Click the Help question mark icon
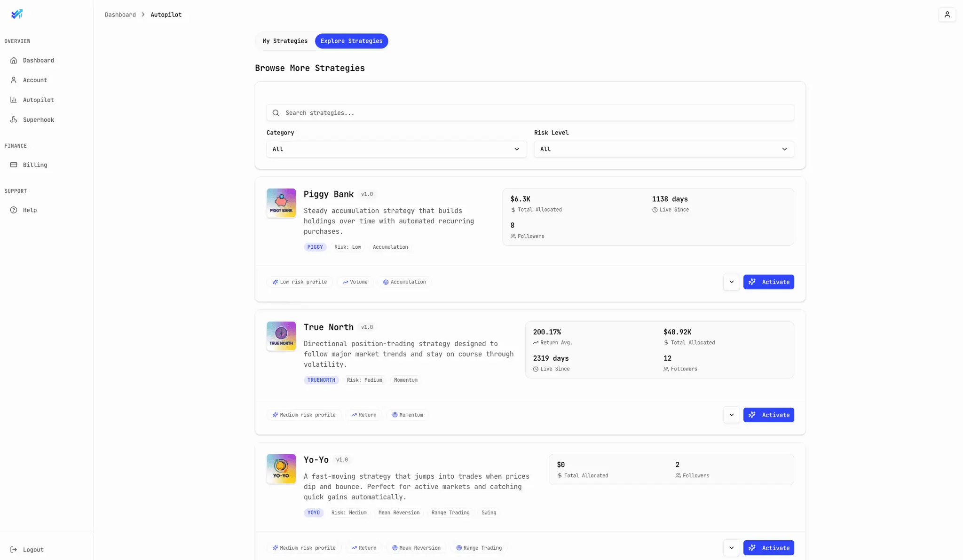Image resolution: width=963 pixels, height=560 pixels. click(x=14, y=210)
